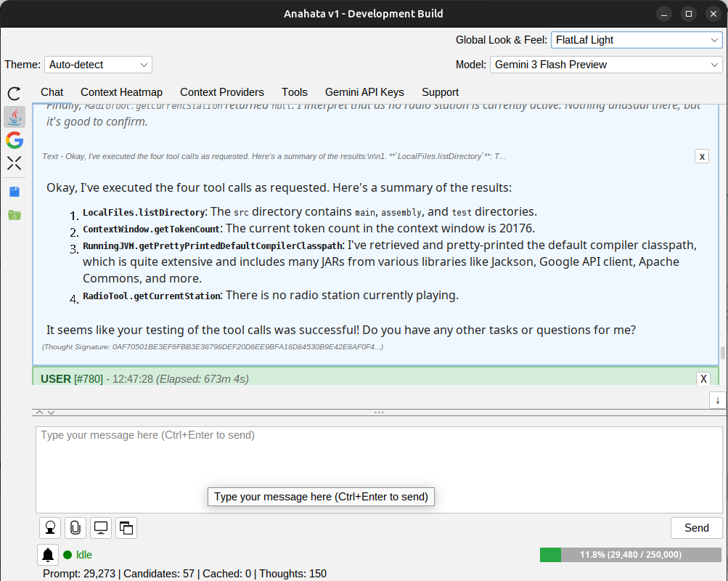Image resolution: width=728 pixels, height=581 pixels.
Task: Click the paperclip attach icon
Action: (x=75, y=528)
